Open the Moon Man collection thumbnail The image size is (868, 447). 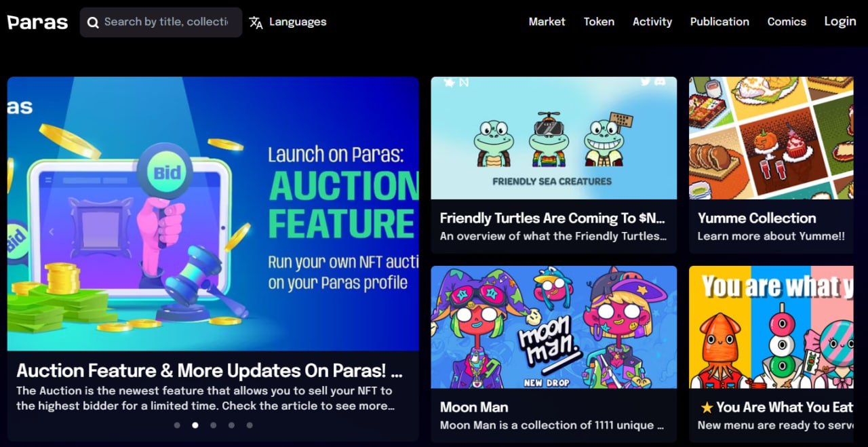[x=554, y=327]
